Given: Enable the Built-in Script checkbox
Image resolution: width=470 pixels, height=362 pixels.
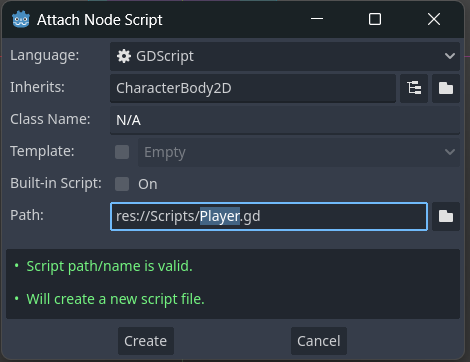Looking at the screenshot, I should [122, 184].
